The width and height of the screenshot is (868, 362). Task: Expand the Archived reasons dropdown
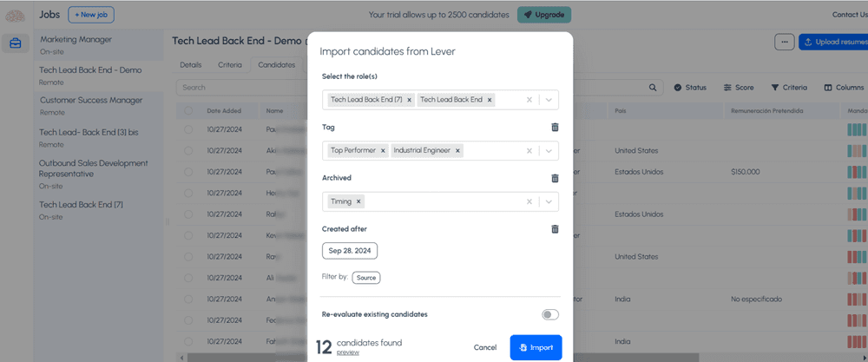[548, 201]
